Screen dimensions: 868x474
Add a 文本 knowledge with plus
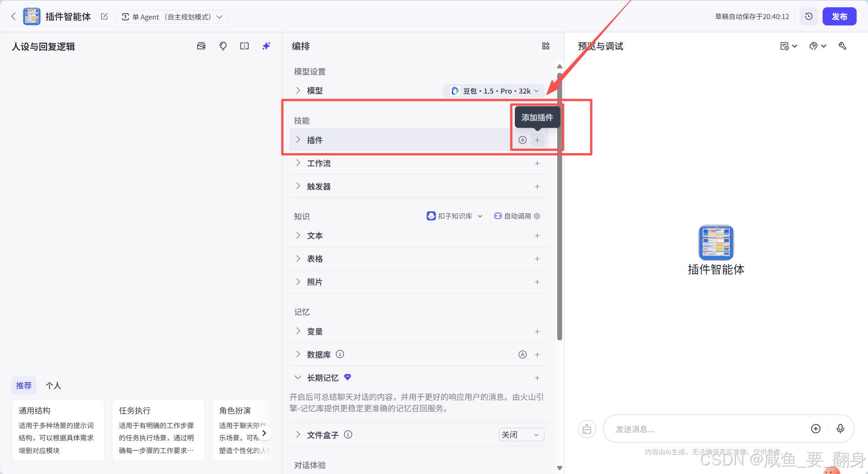pos(537,235)
